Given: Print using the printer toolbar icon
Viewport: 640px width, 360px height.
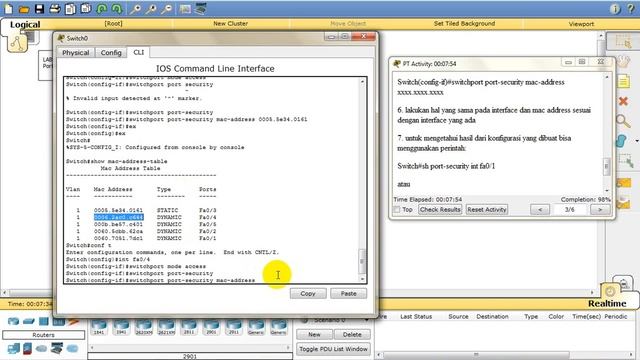Looking at the screenshot, I should click(55, 9).
